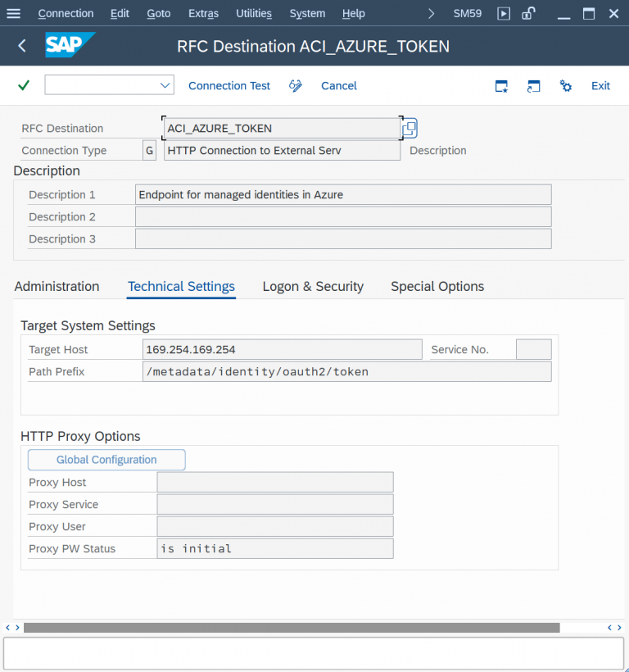The image size is (629, 672).
Task: Click the unlocked padlock icon
Action: (x=528, y=13)
